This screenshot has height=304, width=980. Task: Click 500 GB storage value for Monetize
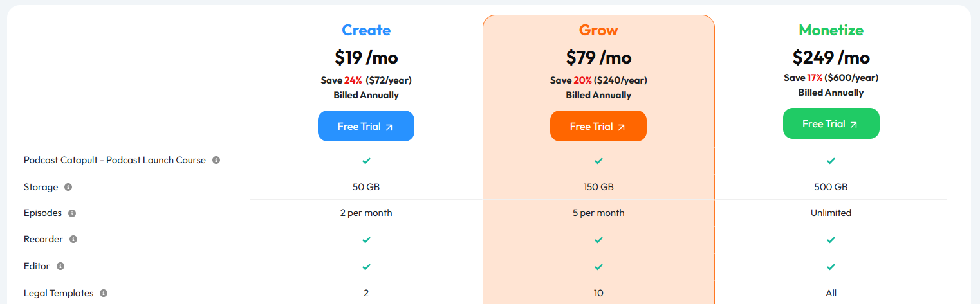[831, 187]
